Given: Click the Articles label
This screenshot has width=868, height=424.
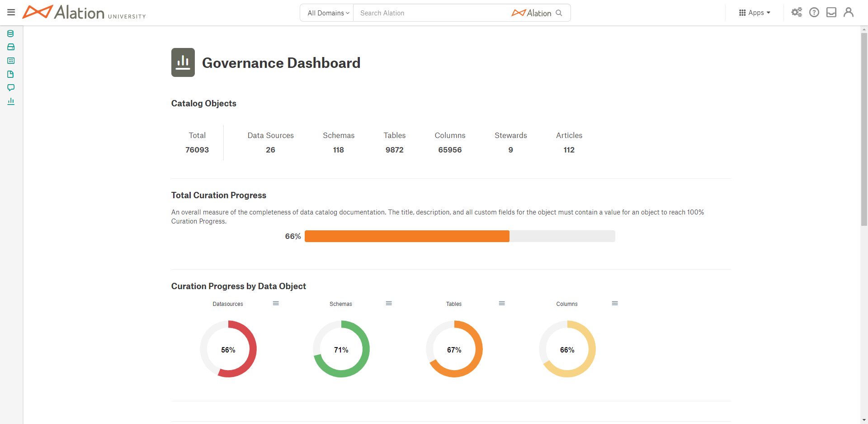Looking at the screenshot, I should (569, 135).
